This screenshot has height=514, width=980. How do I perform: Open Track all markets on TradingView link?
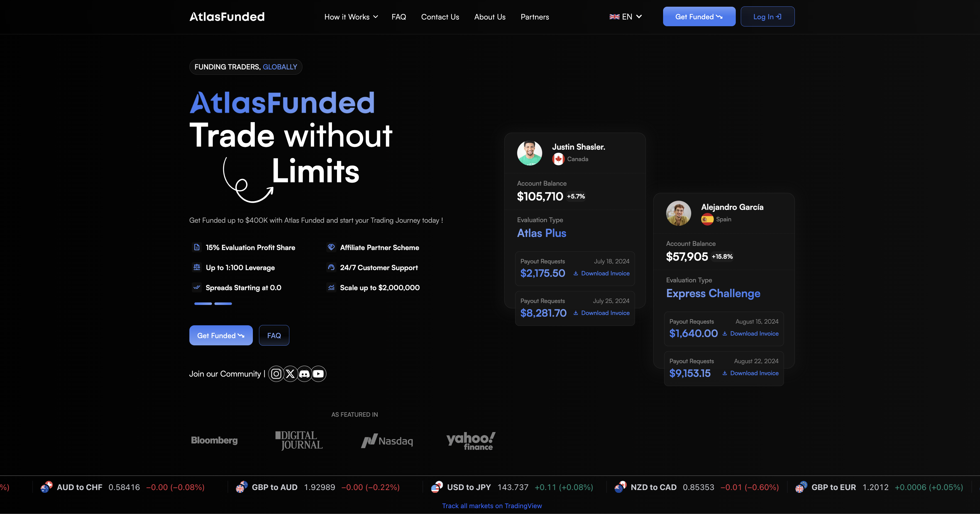click(x=492, y=506)
